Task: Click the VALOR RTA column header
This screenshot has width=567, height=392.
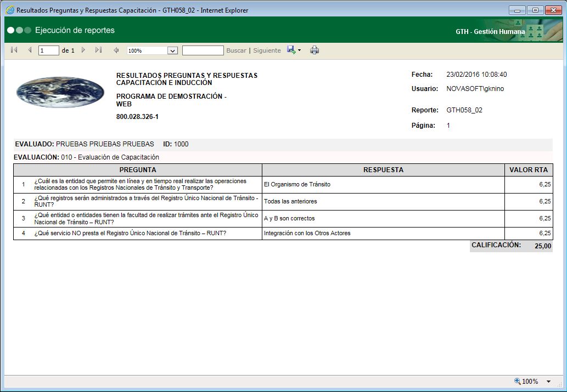Action: 529,170
